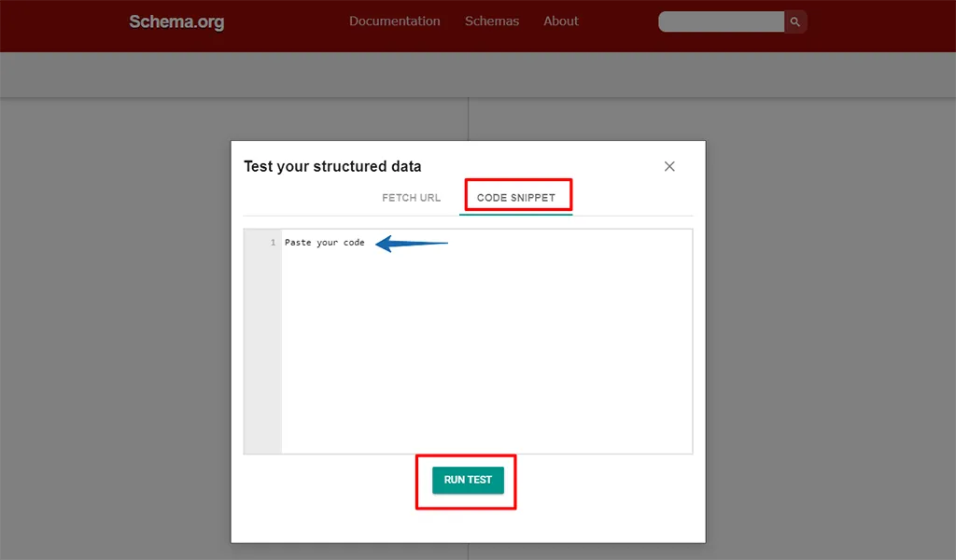Click the Schema.org logo

pos(176,22)
